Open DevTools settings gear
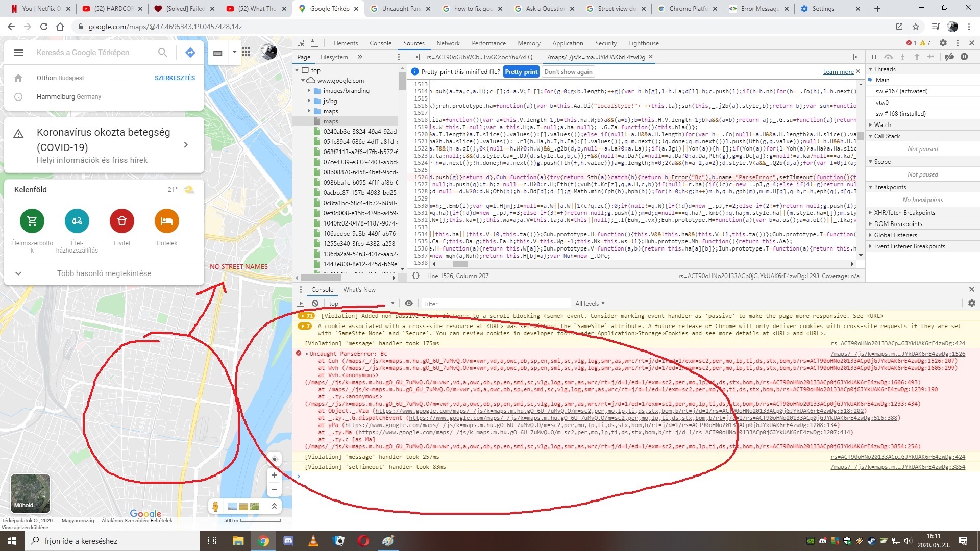Image resolution: width=980 pixels, height=551 pixels. pyautogui.click(x=943, y=43)
